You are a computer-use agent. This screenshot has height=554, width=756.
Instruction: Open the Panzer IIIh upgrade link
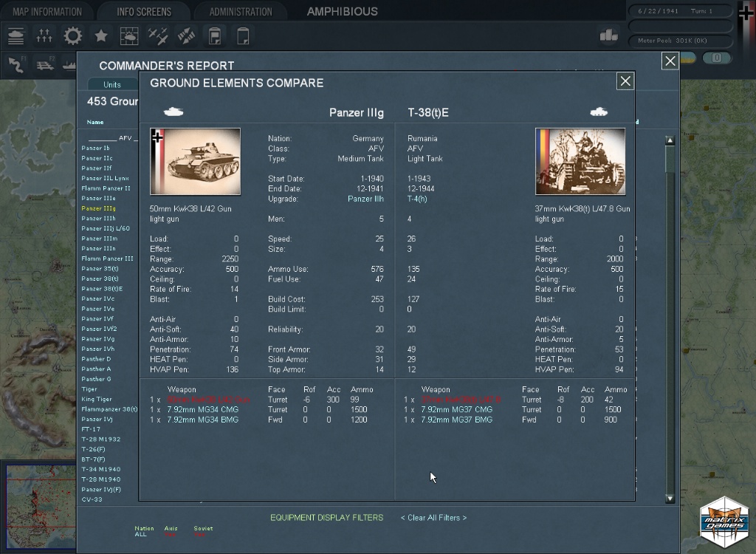point(365,199)
